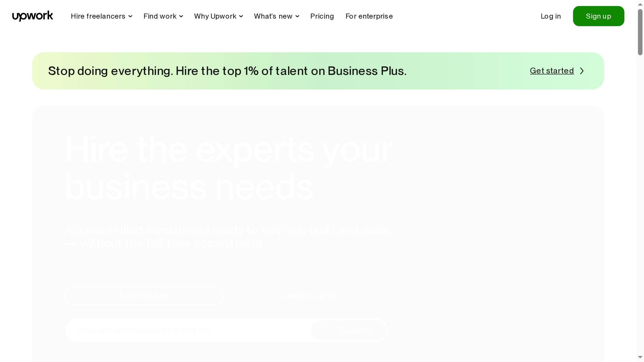The height and width of the screenshot is (362, 644).
Task: Open the Pricing page
Action: pyautogui.click(x=322, y=16)
